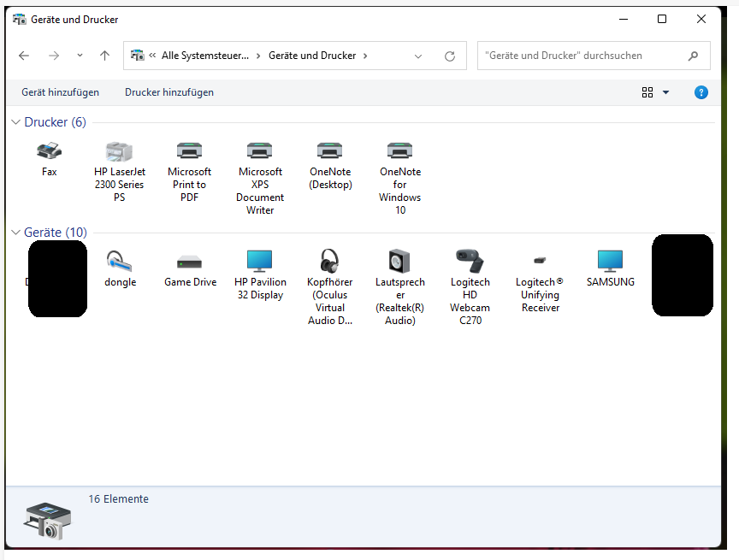Select the Fax printer icon
739x560 pixels.
pyautogui.click(x=49, y=150)
